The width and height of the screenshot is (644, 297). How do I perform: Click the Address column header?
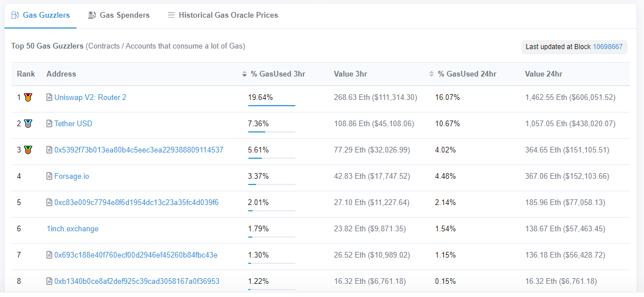(x=61, y=74)
